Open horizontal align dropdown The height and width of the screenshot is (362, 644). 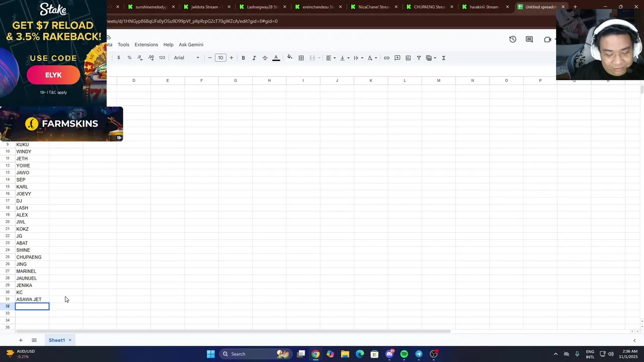click(331, 58)
